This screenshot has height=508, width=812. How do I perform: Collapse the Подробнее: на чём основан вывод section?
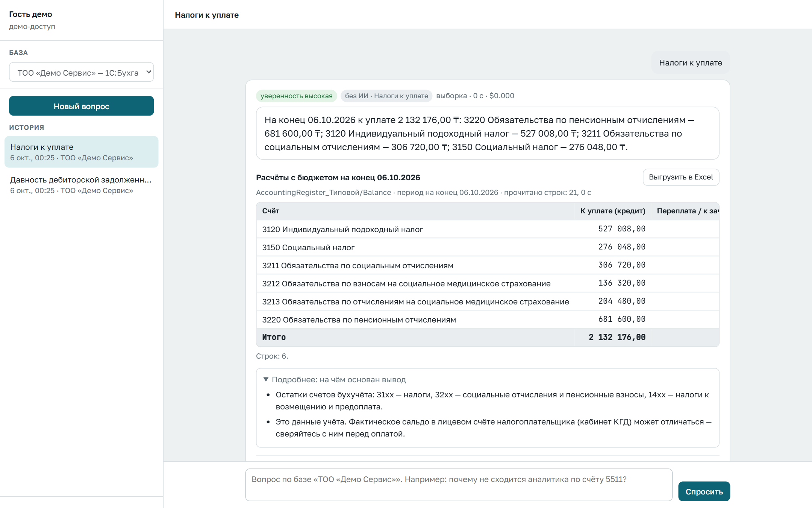pyautogui.click(x=335, y=380)
